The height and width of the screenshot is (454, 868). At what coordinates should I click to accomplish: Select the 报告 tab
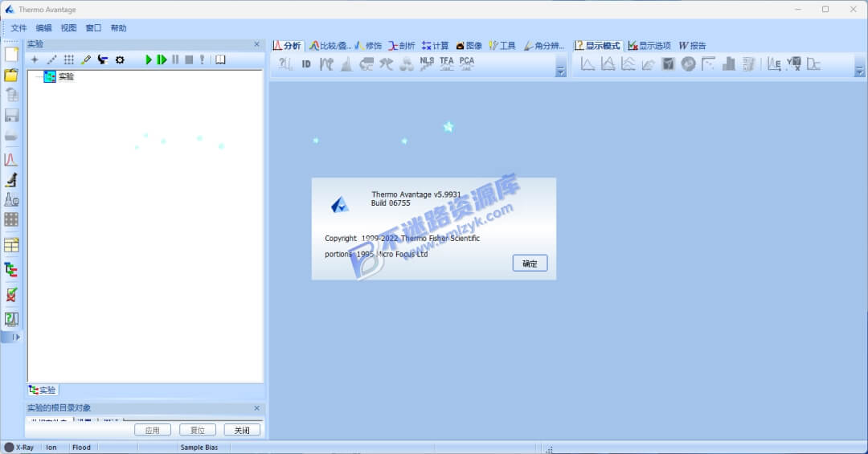[x=693, y=45]
